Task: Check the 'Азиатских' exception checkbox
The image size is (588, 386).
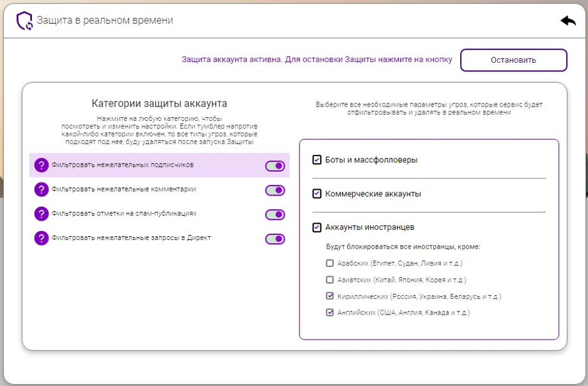Action: (330, 280)
